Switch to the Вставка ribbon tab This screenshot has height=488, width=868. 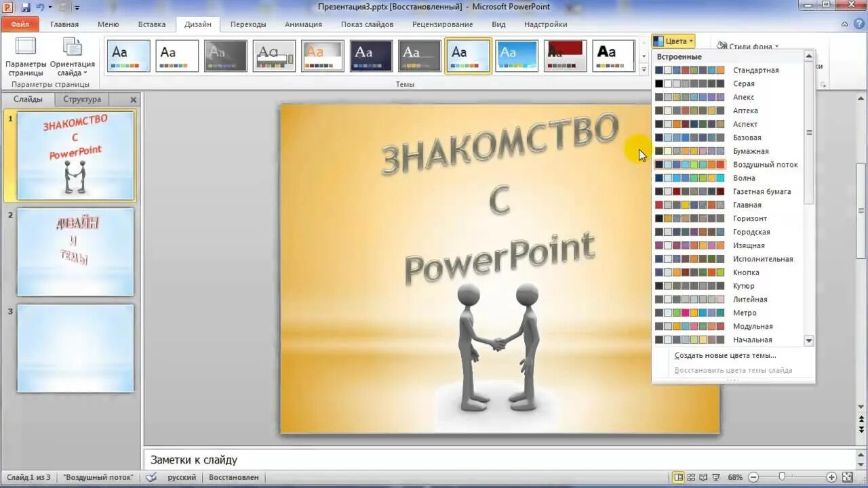[152, 24]
